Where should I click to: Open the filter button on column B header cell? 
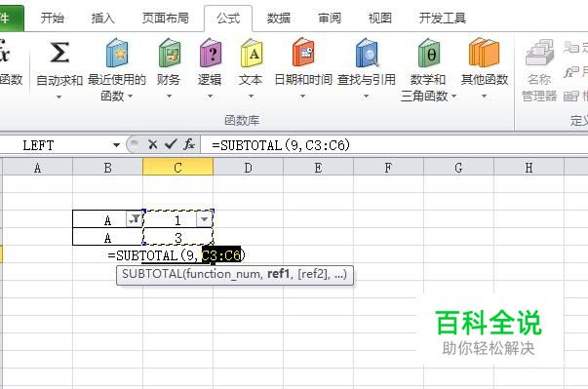[134, 219]
